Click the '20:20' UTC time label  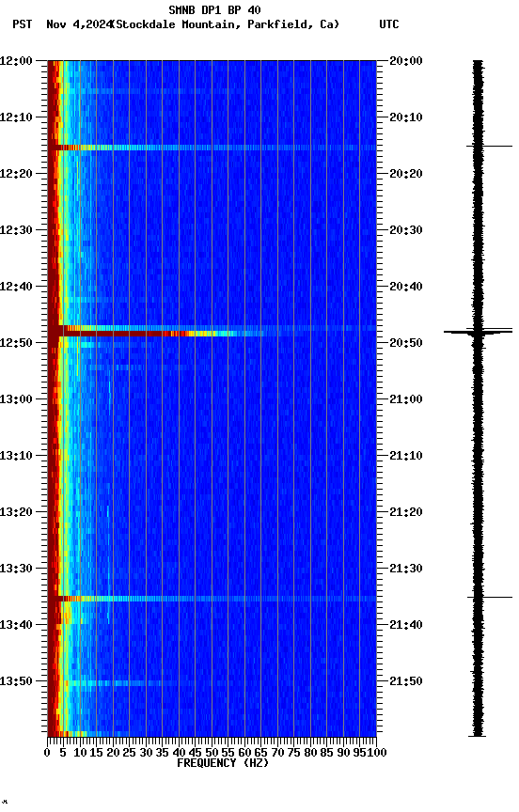(406, 174)
